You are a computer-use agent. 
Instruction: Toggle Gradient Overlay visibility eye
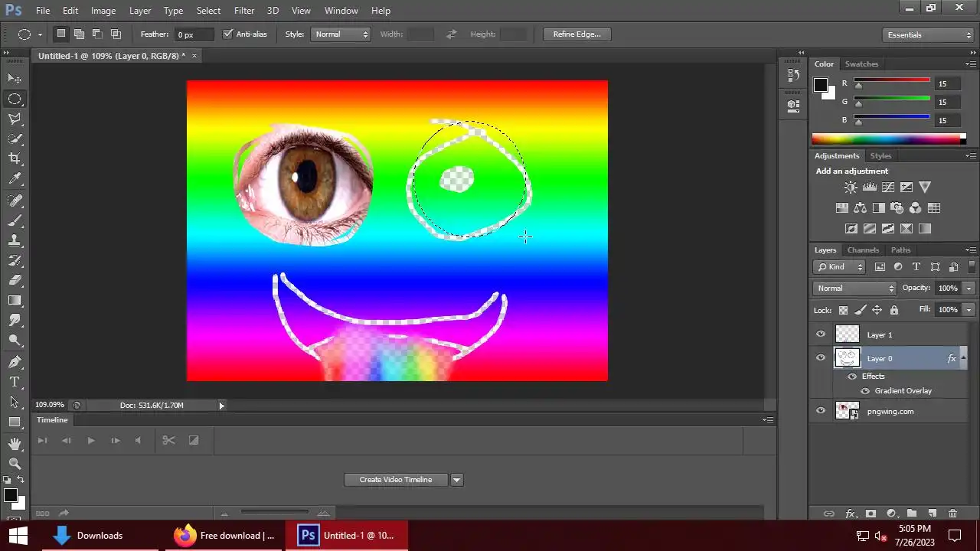pyautogui.click(x=865, y=391)
